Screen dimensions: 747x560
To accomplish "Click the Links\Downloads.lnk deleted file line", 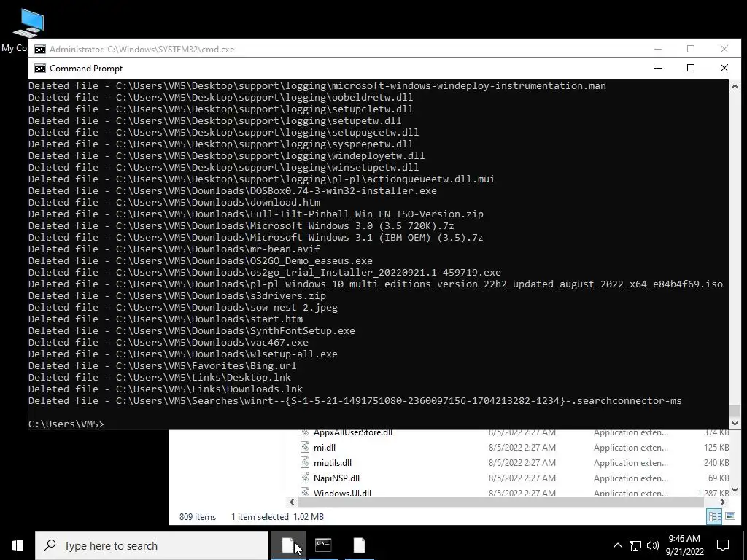I will 166,389.
